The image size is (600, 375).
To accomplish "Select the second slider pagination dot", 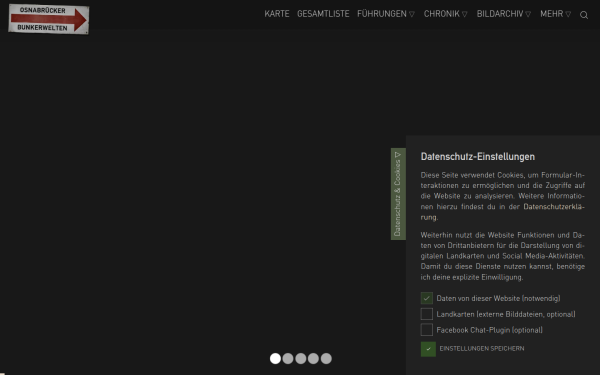I will (288, 359).
